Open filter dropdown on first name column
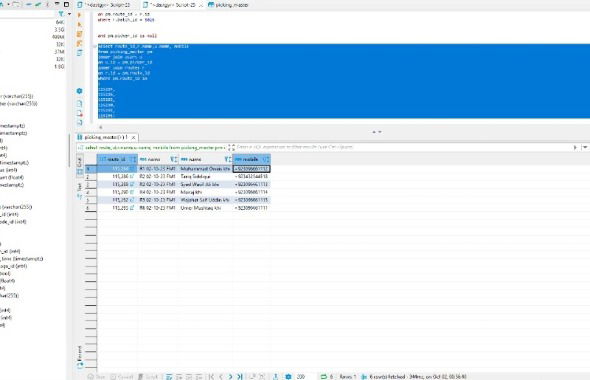 click(173, 159)
